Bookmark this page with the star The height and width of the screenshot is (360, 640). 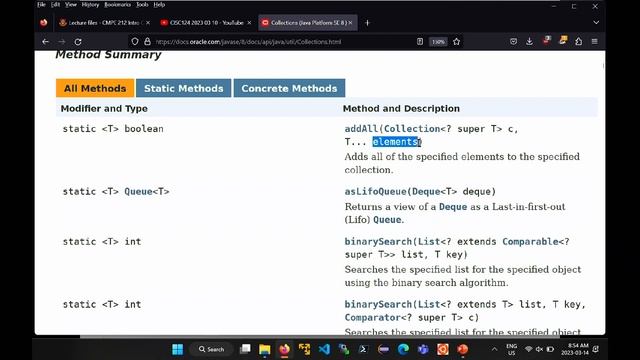click(x=456, y=42)
